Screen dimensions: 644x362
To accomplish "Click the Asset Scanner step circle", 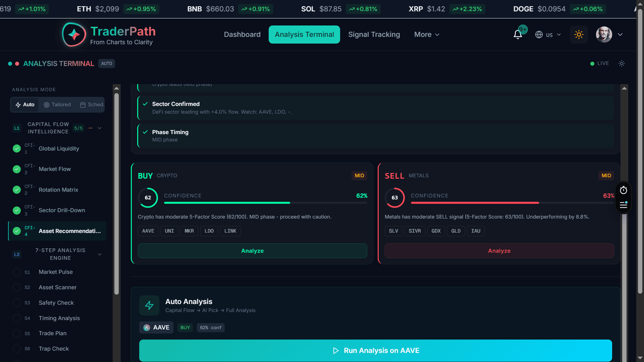I will (17, 287).
